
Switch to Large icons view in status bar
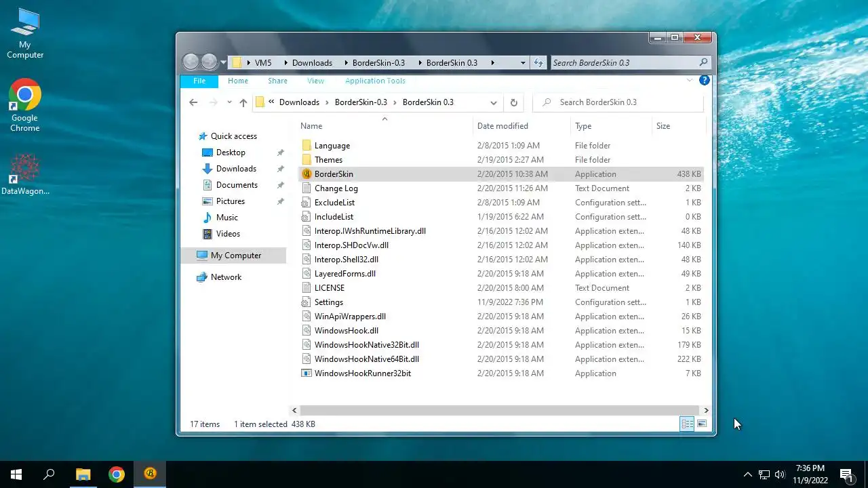(x=702, y=424)
